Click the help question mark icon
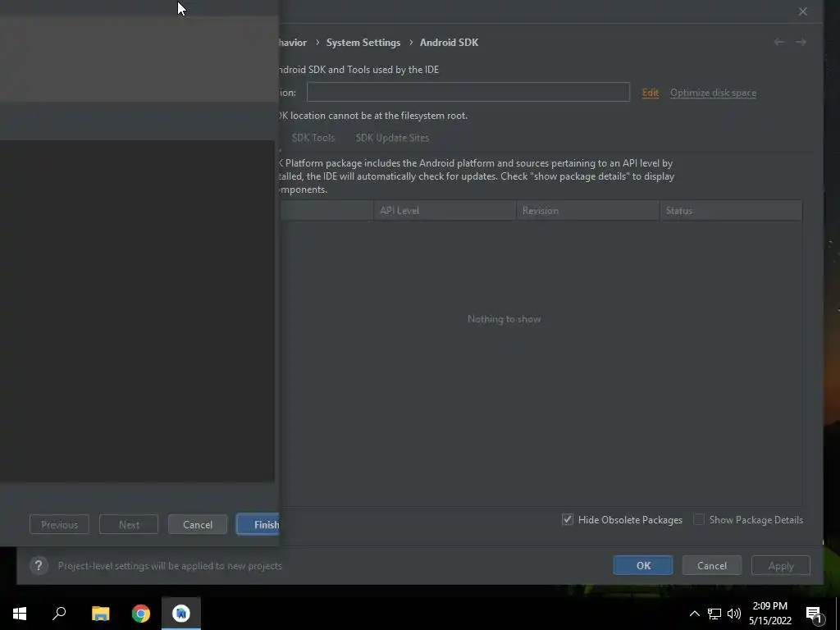840x630 pixels. tap(39, 566)
